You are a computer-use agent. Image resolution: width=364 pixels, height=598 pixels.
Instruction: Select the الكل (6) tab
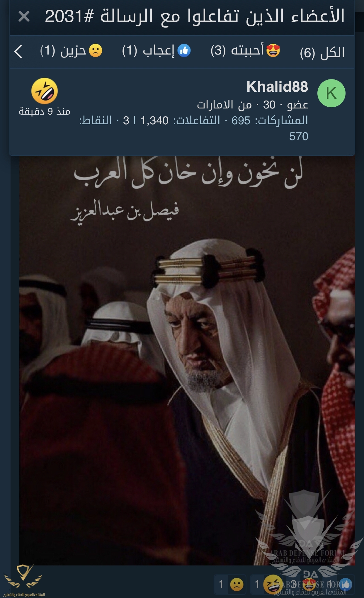pos(322,52)
